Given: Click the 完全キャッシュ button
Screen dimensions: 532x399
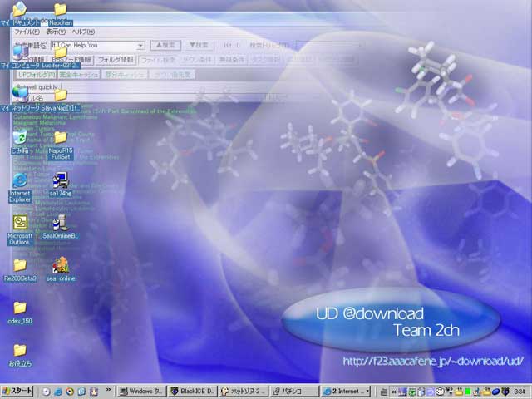Looking at the screenshot, I should 78,74.
